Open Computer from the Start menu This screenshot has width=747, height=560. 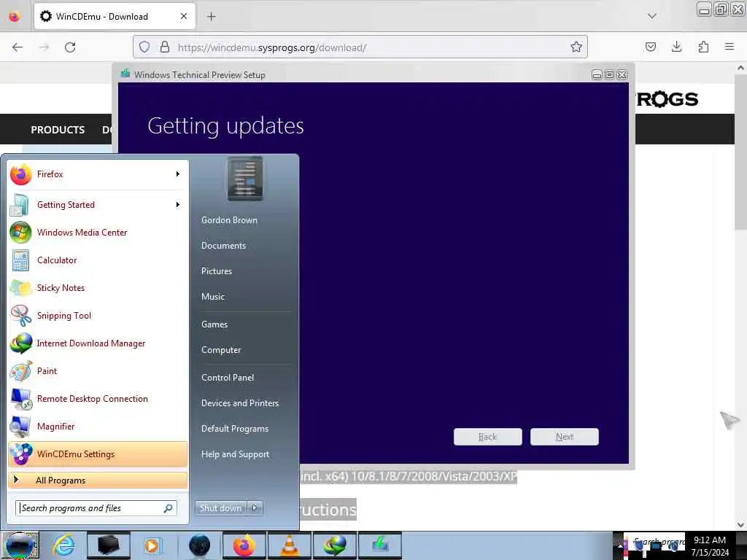tap(221, 350)
